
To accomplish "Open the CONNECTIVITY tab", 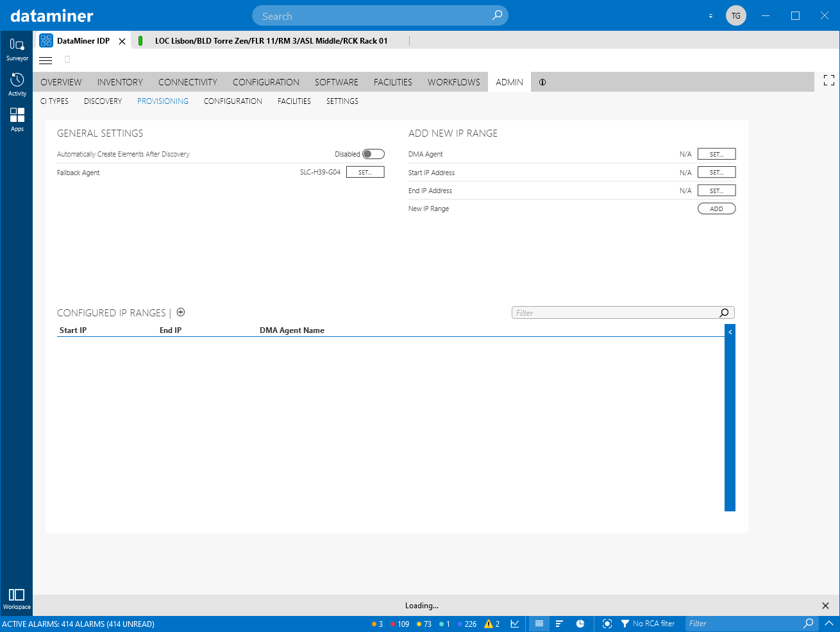I will 188,82.
